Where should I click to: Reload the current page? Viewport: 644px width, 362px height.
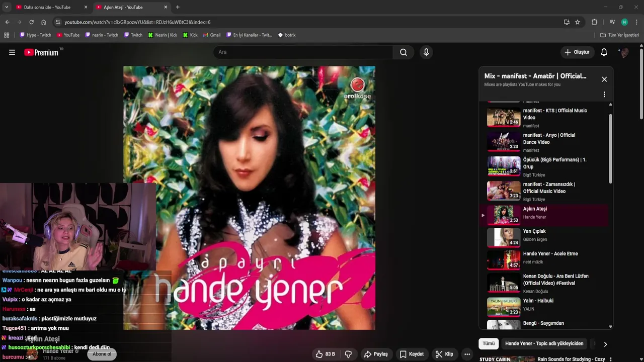point(31,22)
